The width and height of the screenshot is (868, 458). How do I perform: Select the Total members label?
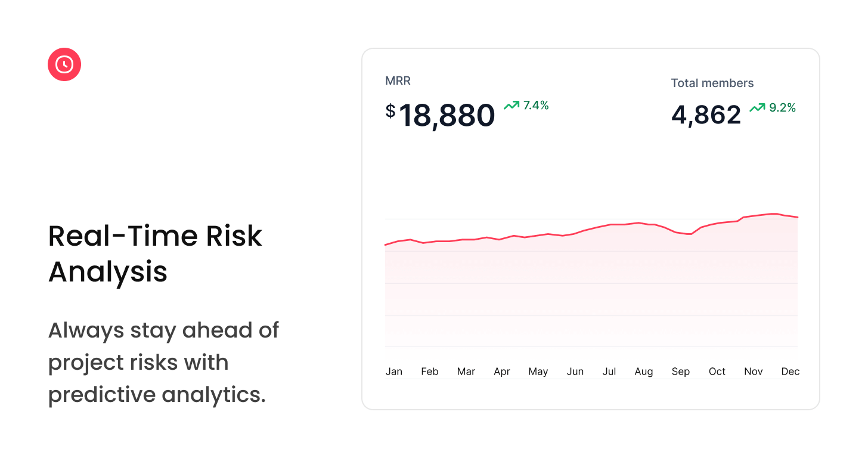point(712,83)
